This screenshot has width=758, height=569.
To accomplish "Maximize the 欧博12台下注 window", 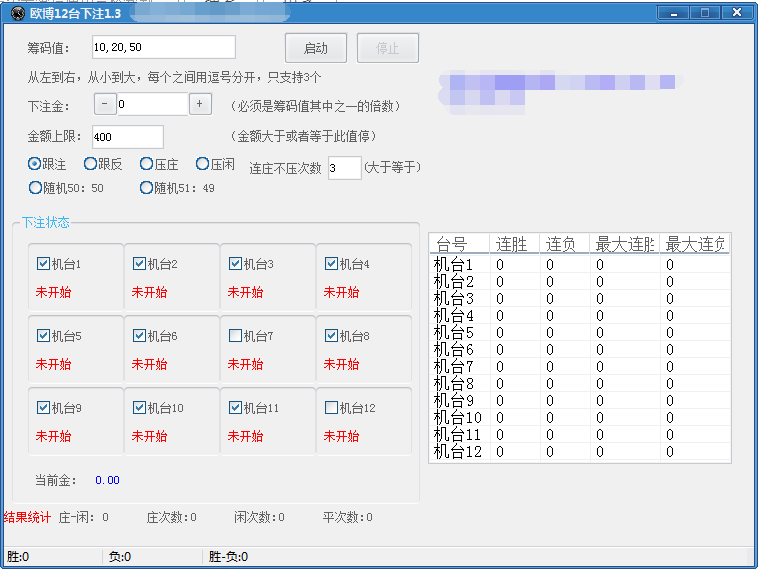I will 705,13.
